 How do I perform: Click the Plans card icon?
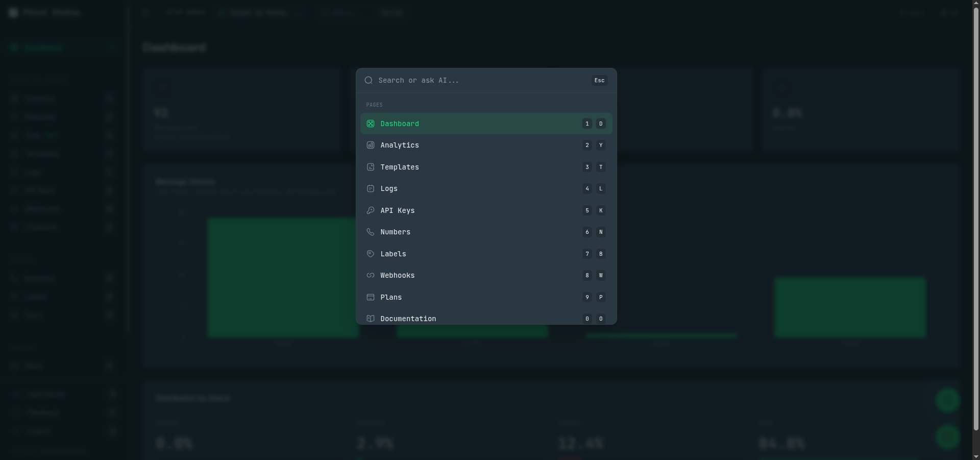[371, 297]
